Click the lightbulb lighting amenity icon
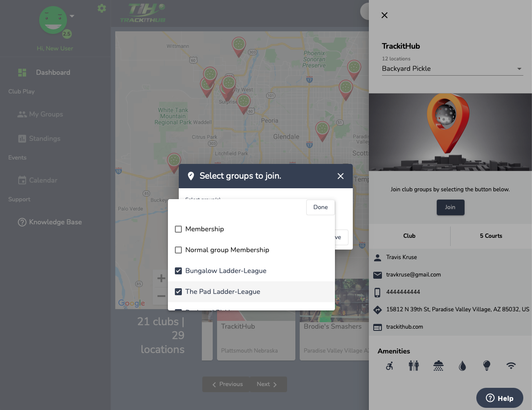The image size is (532, 410). click(x=487, y=366)
